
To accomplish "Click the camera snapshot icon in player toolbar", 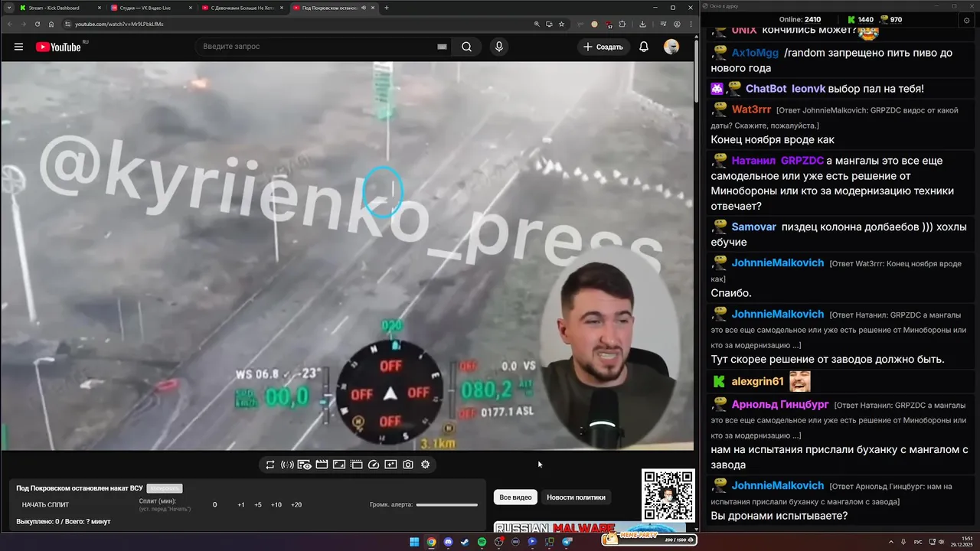I will [x=408, y=465].
